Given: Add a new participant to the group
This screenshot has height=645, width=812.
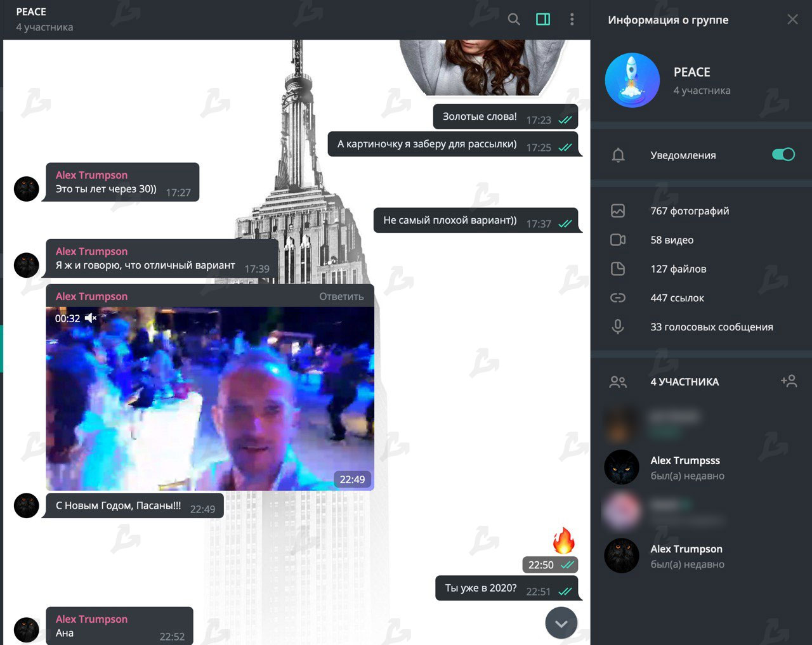Looking at the screenshot, I should (x=789, y=381).
